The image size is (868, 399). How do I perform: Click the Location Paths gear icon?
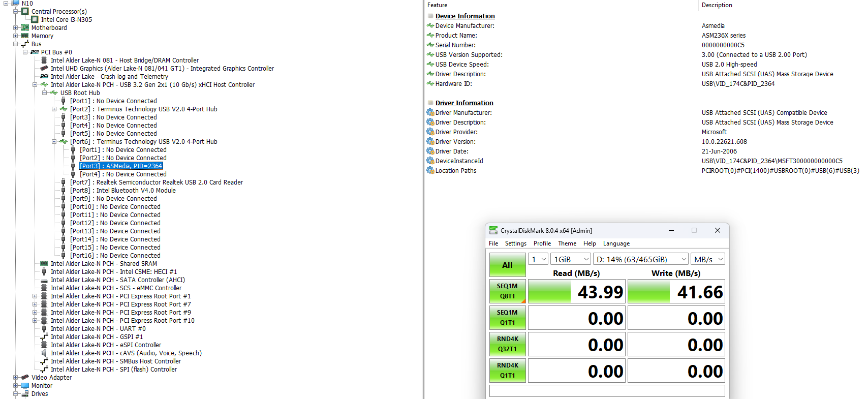(430, 170)
